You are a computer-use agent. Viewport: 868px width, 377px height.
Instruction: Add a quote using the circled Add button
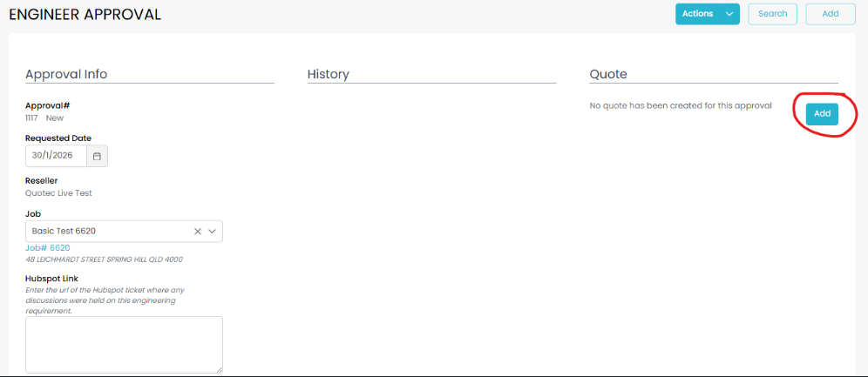point(822,114)
